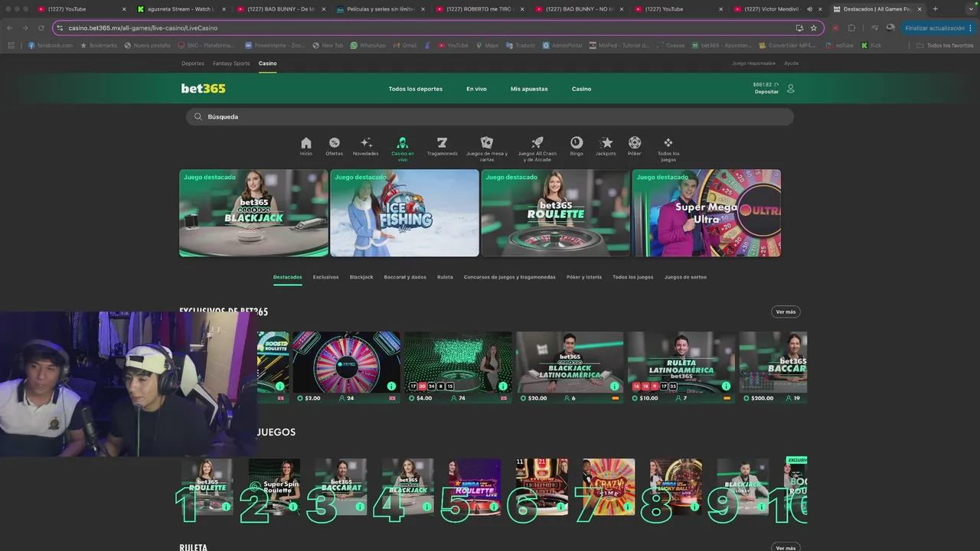Refresh balance icon next to $661.82
Screen dimensions: 980x551
pyautogui.click(x=776, y=85)
